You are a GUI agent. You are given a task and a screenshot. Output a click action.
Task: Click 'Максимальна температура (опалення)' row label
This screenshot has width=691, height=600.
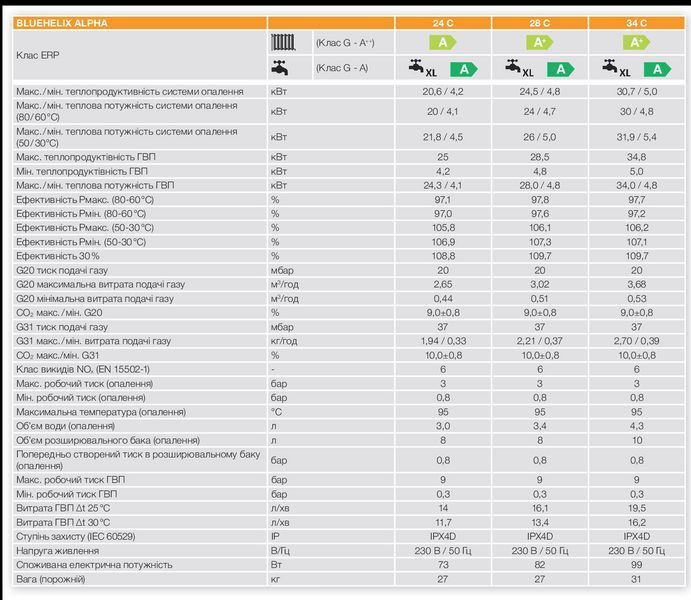[101, 412]
